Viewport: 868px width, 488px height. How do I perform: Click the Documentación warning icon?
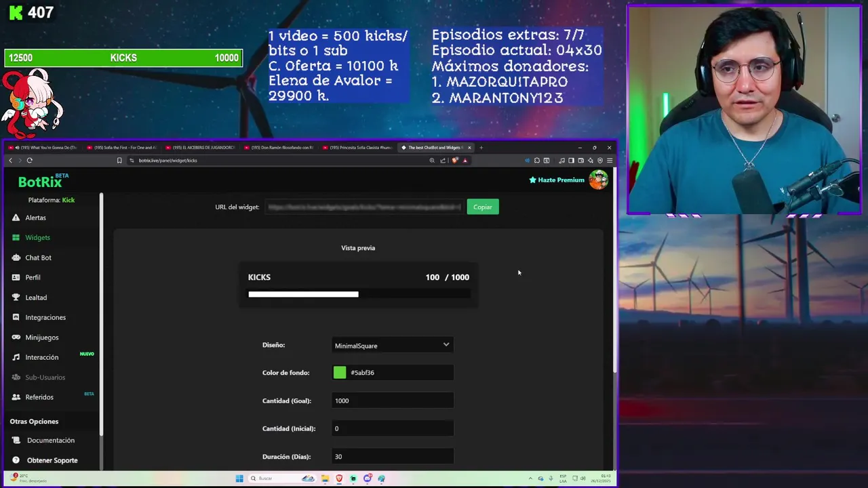[x=16, y=441]
